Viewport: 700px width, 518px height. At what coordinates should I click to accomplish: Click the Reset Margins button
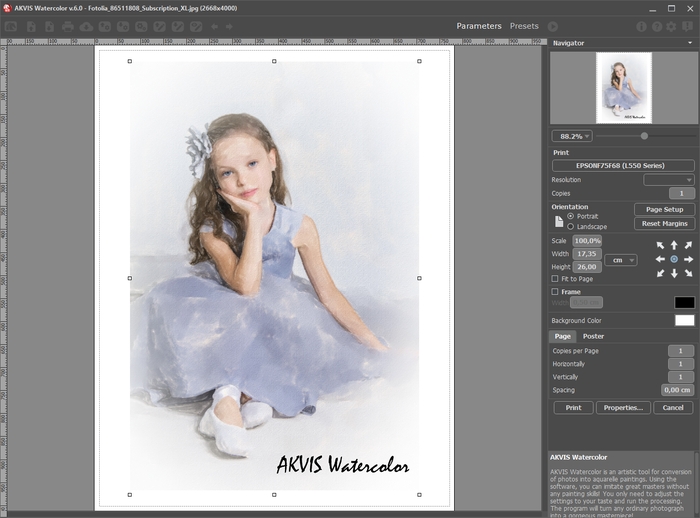click(x=664, y=224)
